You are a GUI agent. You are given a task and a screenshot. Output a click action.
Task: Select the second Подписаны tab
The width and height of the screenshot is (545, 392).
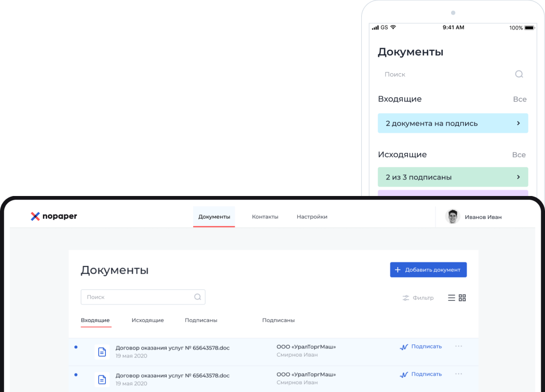(278, 320)
